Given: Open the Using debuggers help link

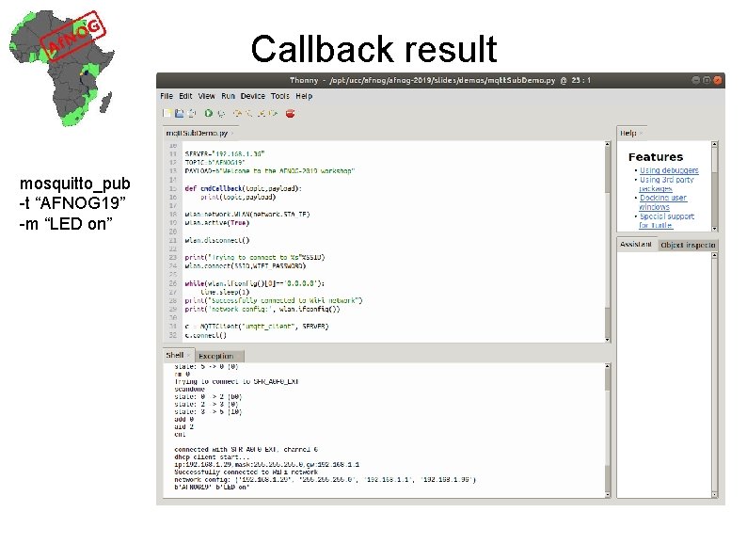Looking at the screenshot, I should 669,170.
